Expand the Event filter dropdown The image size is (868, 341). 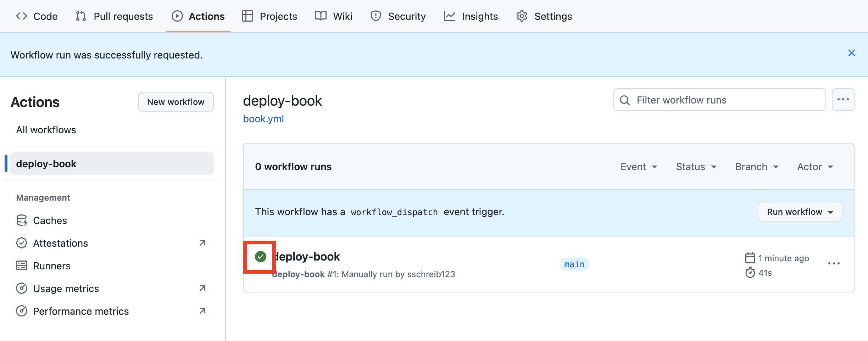coord(639,167)
